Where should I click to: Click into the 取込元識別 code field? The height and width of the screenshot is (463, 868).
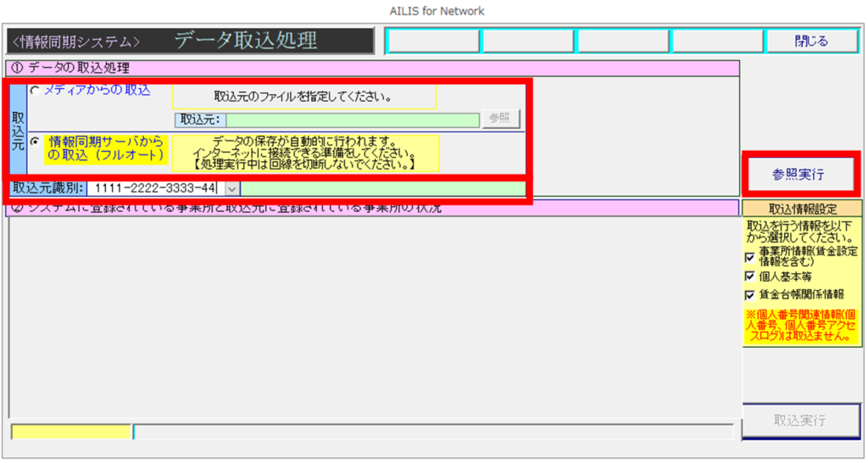click(154, 188)
